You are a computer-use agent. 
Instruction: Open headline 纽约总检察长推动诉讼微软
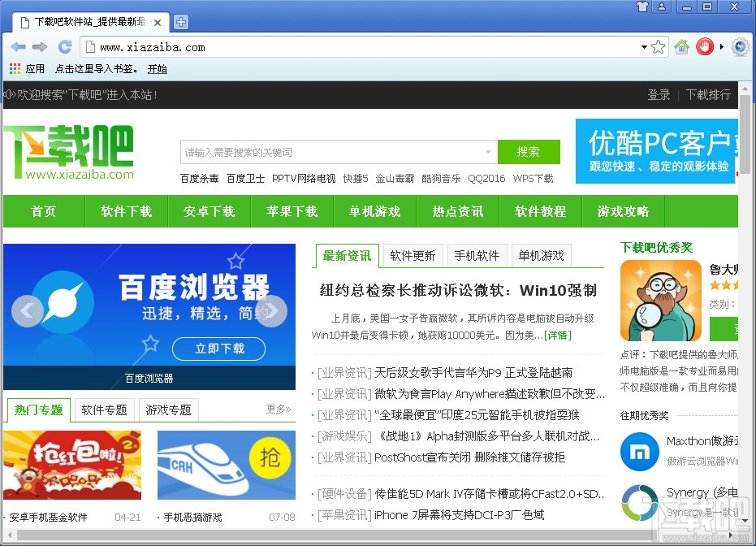click(x=458, y=290)
